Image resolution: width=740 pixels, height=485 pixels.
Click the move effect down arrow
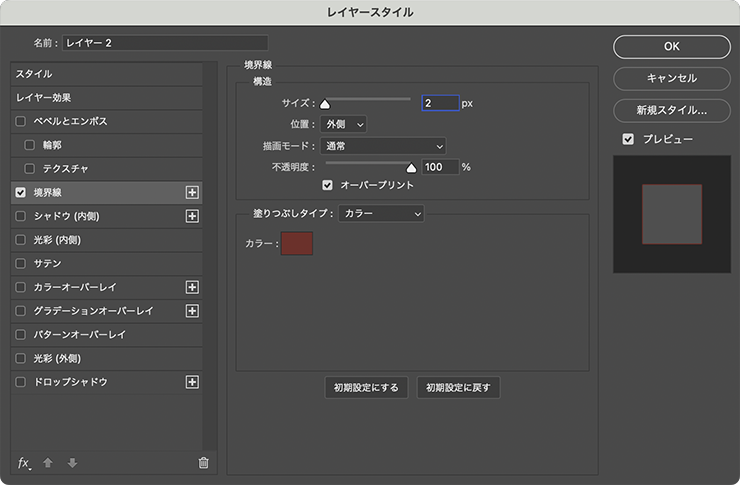coord(71,463)
